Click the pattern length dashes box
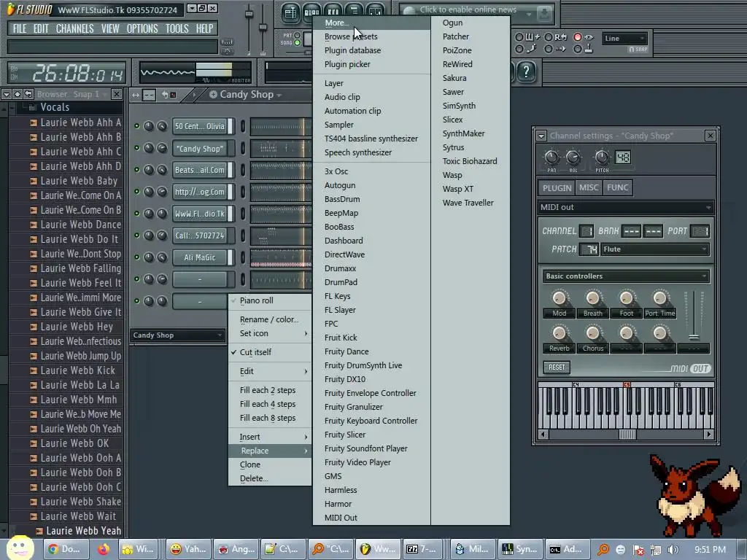Image resolution: width=747 pixels, height=560 pixels. (149, 96)
